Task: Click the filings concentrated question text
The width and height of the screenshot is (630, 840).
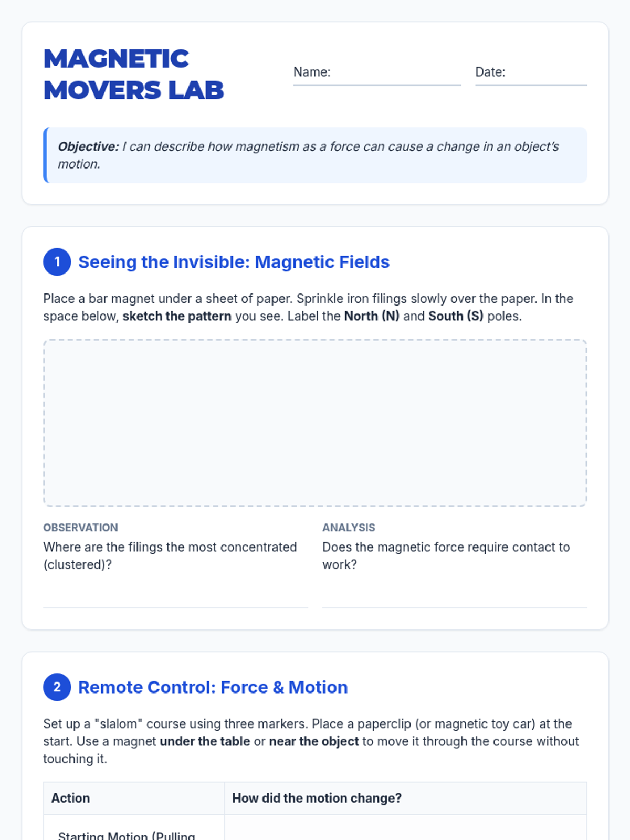Action: (170, 555)
